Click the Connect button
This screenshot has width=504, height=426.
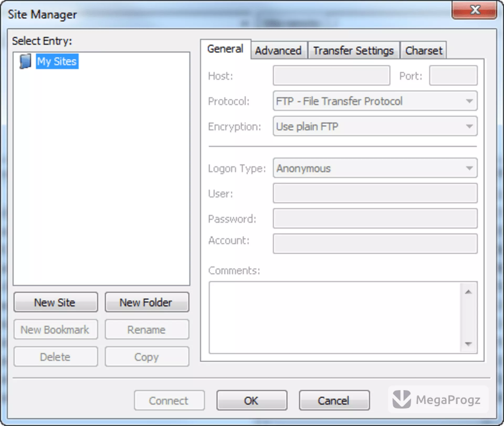[169, 401]
